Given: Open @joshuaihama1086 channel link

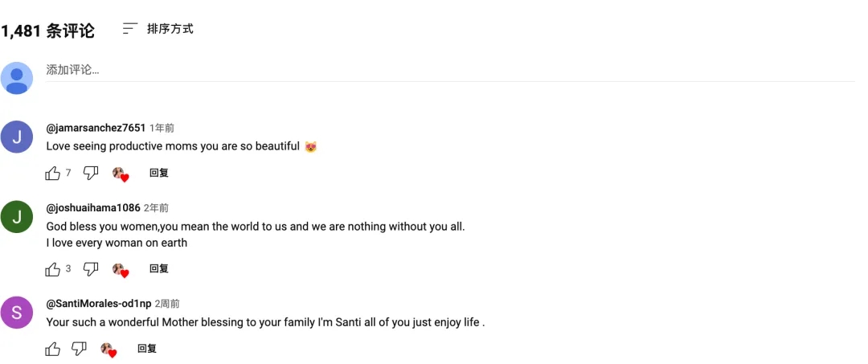Looking at the screenshot, I should click(93, 207).
